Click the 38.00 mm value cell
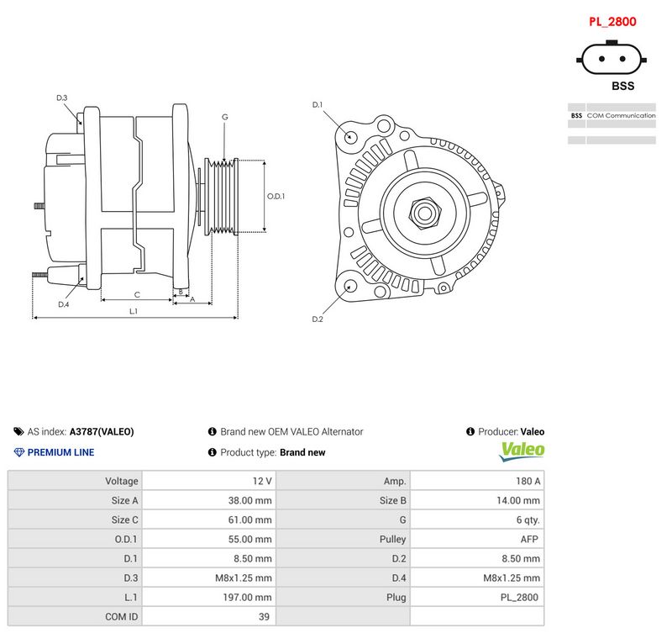The width and height of the screenshot is (672, 633). [x=208, y=500]
